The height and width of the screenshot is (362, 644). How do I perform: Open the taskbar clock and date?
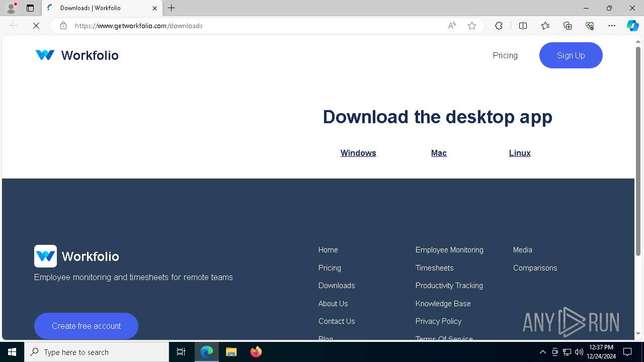601,352
